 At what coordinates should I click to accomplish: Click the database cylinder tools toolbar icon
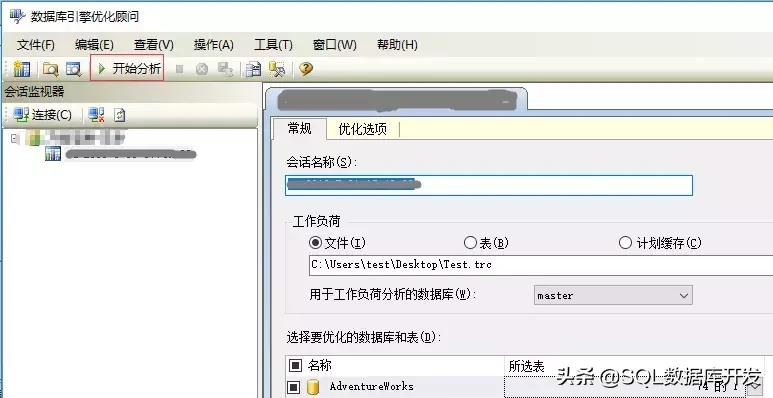pos(277,69)
